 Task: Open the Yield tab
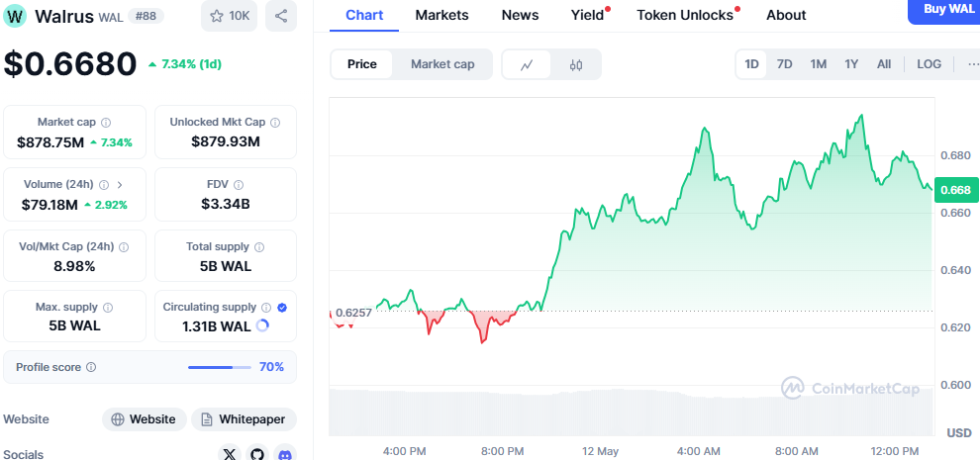tap(587, 15)
